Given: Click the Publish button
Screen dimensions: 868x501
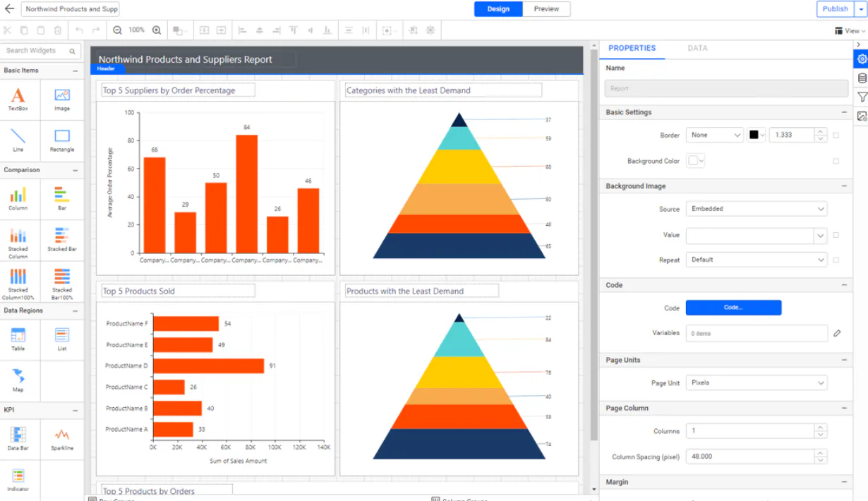Looking at the screenshot, I should (835, 9).
